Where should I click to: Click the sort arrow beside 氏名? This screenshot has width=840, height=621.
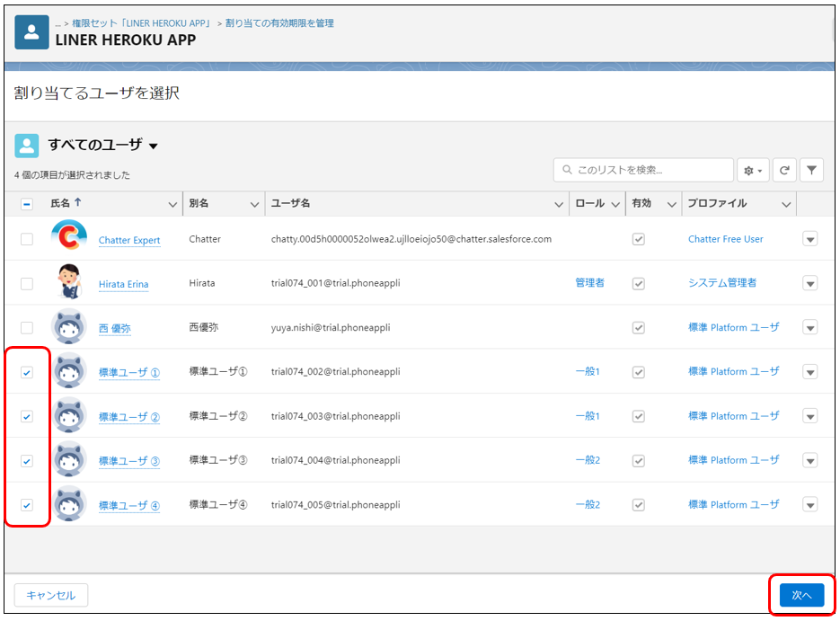[x=78, y=202]
